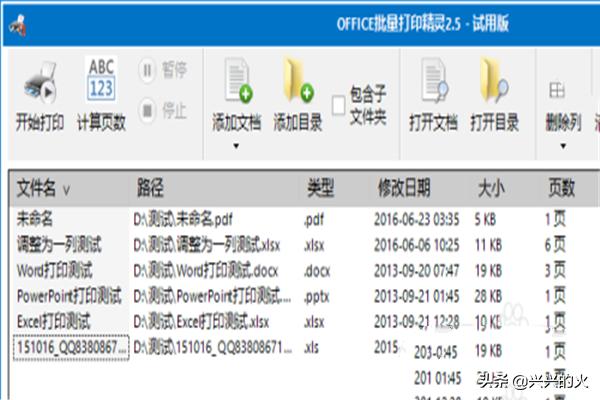Click the .pptx type cell

click(316, 297)
